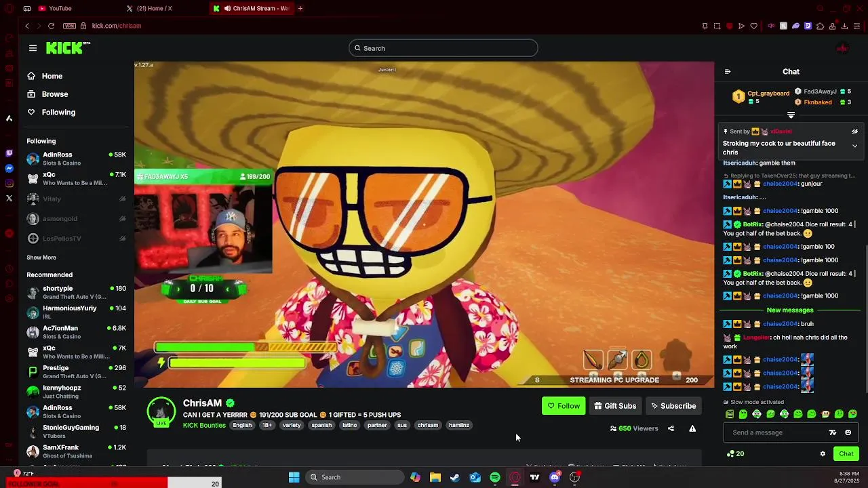This screenshot has width=868, height=488.
Task: Click chaise2004 username in bruh message
Action: [x=780, y=324]
